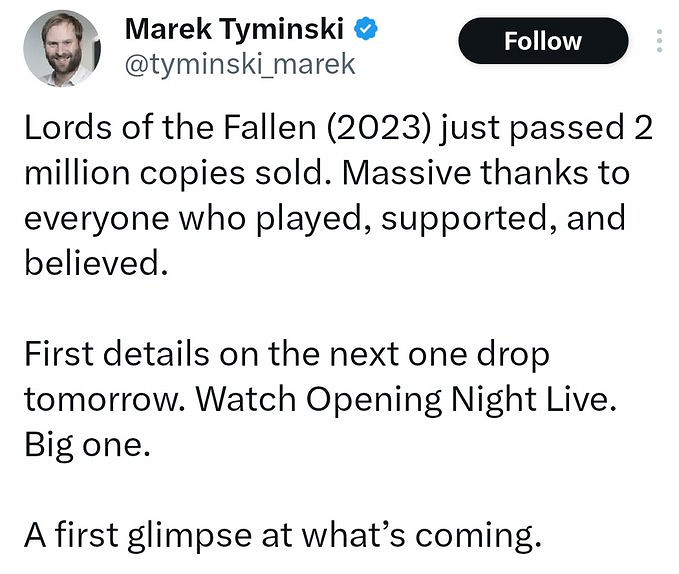
Task: Click the @tyminski_marek handle
Action: click(239, 64)
